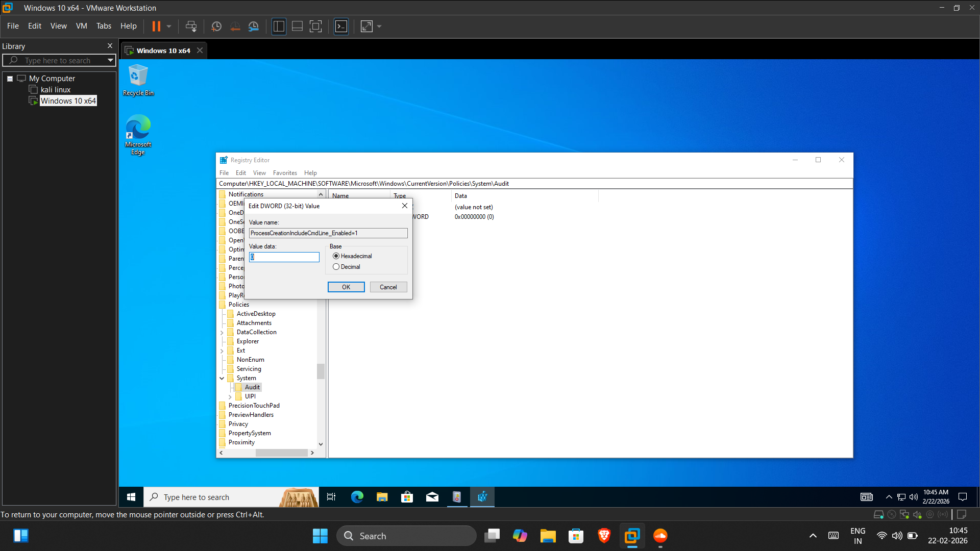Select the PrecisionTouchPad registry key

pos(254,406)
